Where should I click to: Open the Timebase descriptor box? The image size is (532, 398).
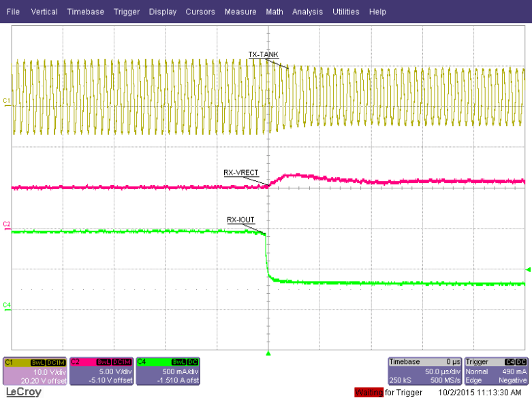(x=425, y=371)
